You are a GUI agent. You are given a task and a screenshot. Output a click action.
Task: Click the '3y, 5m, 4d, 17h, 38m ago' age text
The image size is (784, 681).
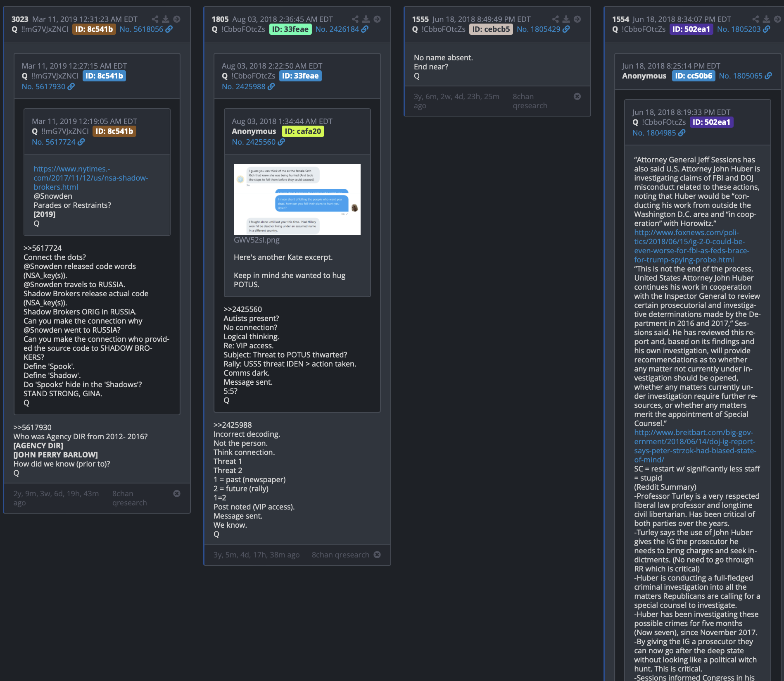click(257, 555)
